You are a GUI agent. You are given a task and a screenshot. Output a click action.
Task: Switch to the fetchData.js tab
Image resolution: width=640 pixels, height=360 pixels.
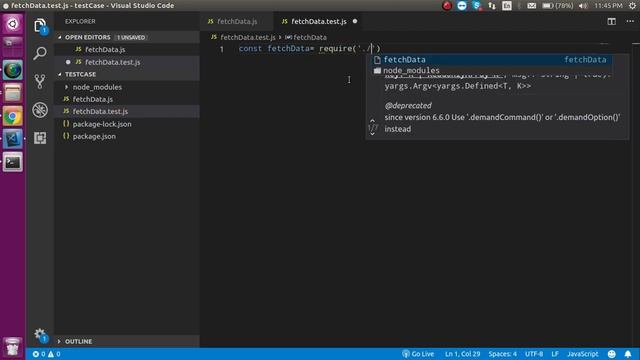tap(237, 21)
